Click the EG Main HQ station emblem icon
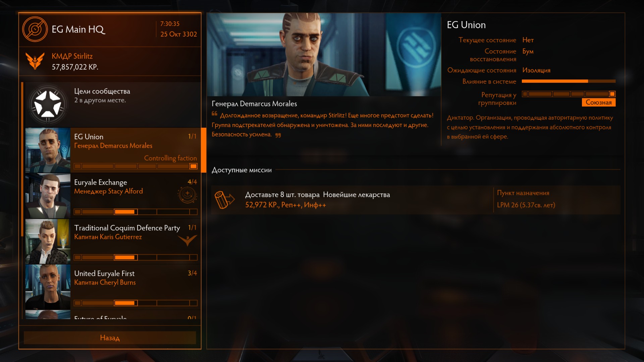The height and width of the screenshot is (362, 644). pos(35,29)
